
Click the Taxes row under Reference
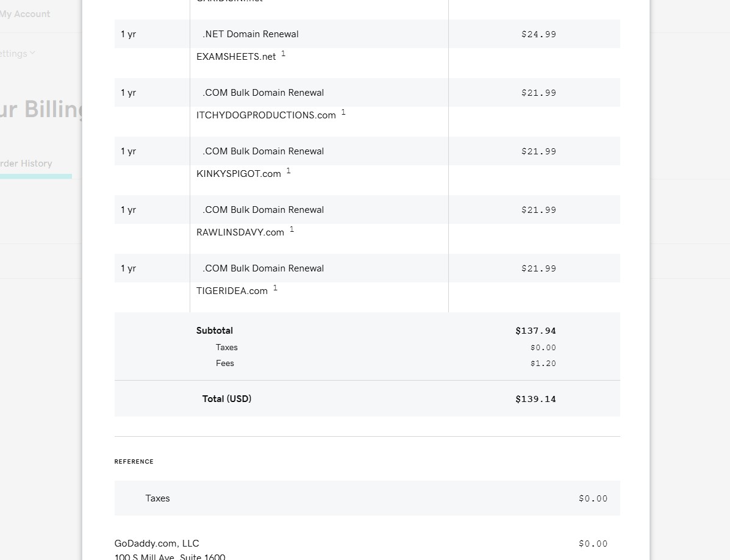tap(157, 498)
